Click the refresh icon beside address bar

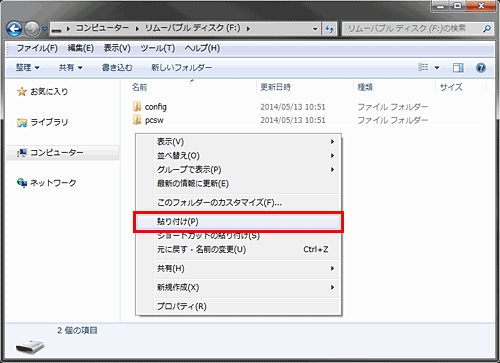click(330, 29)
